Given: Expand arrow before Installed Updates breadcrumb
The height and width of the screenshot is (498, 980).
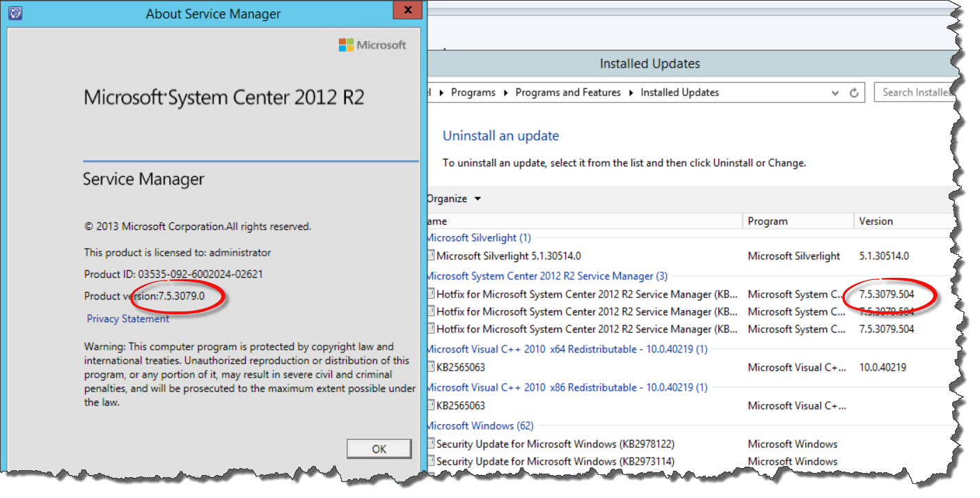Looking at the screenshot, I should [631, 93].
